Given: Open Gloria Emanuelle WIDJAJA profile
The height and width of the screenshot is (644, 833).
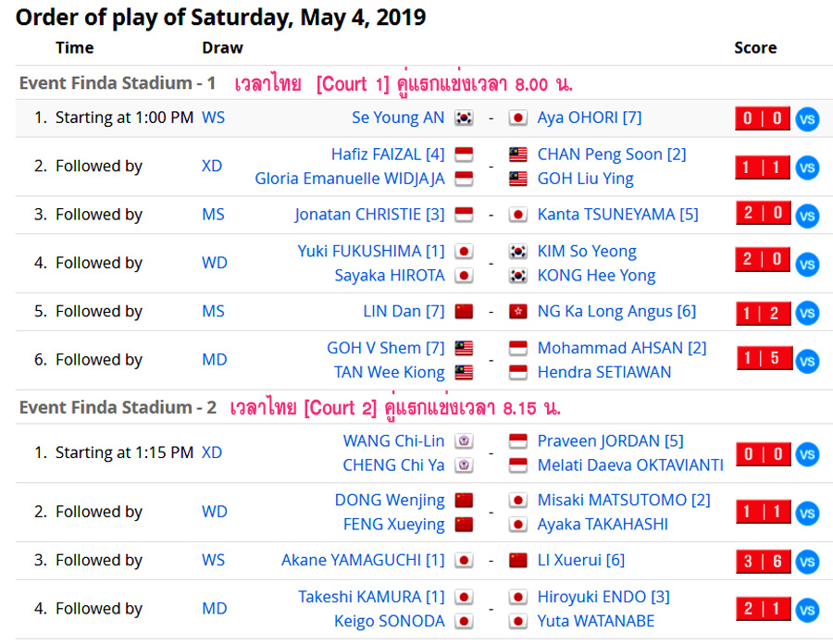Looking at the screenshot, I should click(x=350, y=179).
